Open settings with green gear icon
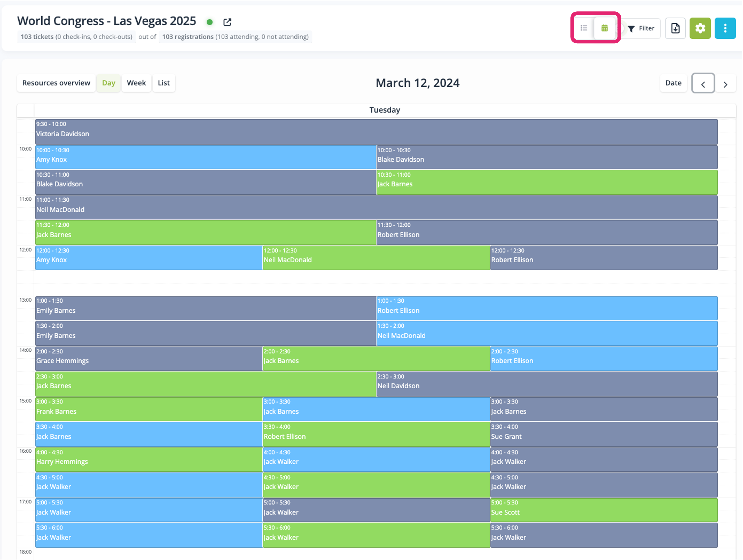743x560 pixels. click(x=700, y=29)
